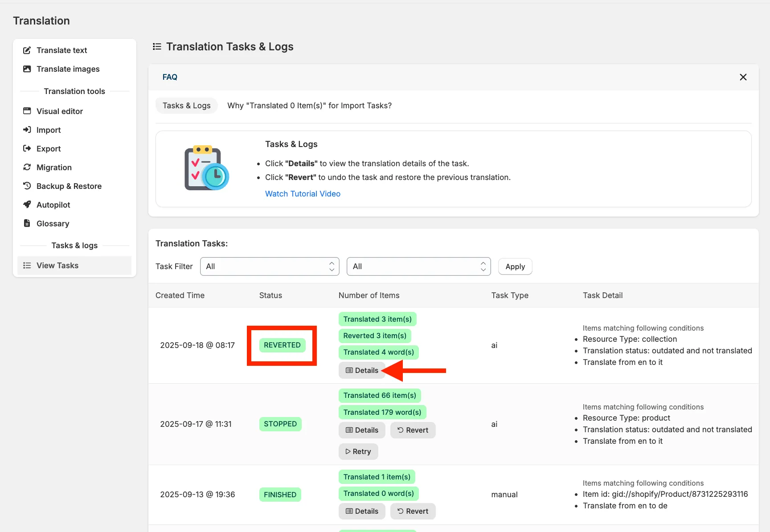Open the Migration tool
This screenshot has height=532, width=770.
pos(74,168)
